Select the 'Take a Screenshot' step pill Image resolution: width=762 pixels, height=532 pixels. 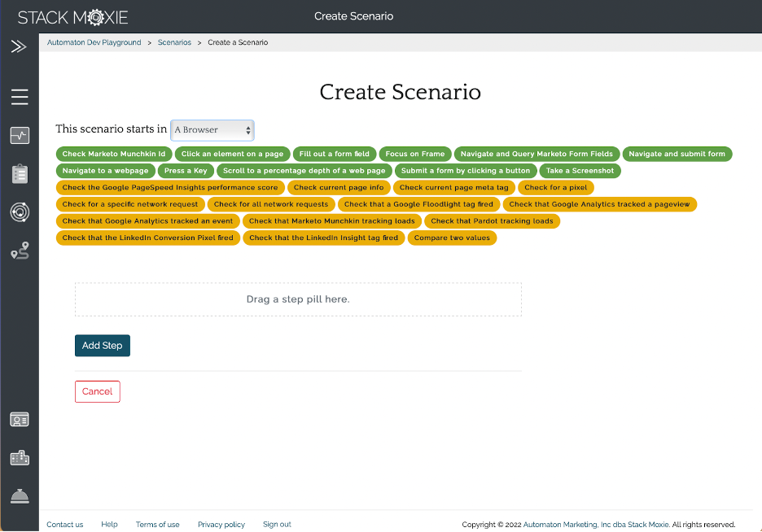[x=580, y=171]
